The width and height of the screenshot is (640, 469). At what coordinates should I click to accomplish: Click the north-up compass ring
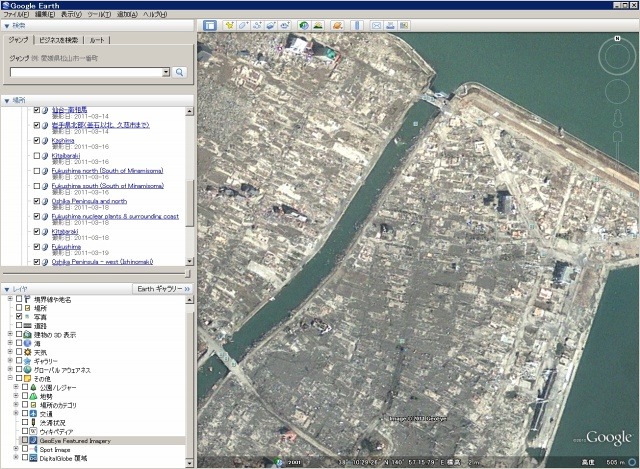(617, 56)
